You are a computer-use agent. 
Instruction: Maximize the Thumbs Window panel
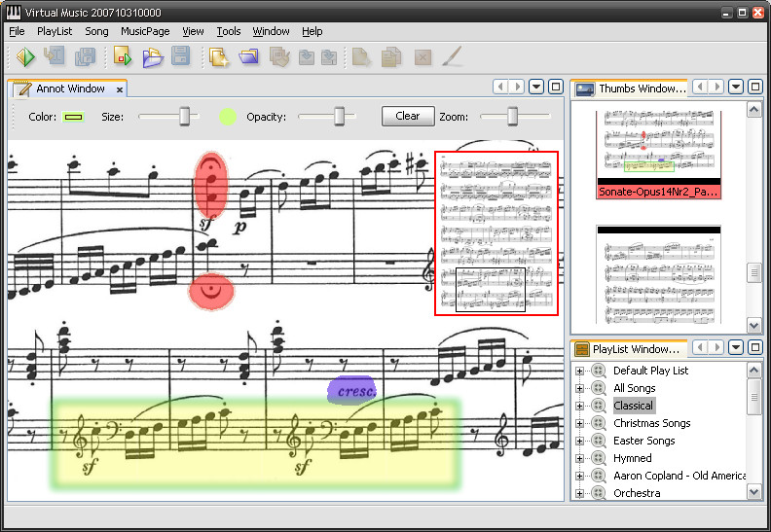coord(753,88)
